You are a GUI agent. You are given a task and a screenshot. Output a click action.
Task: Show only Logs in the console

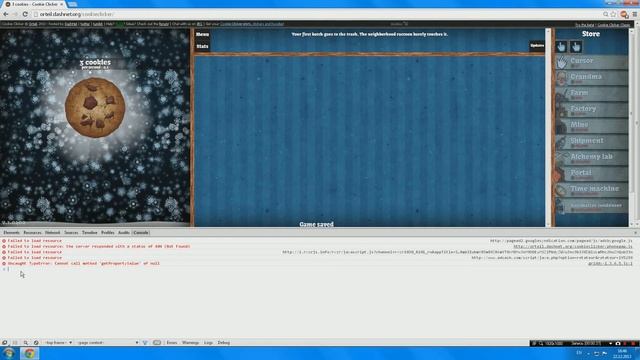pyautogui.click(x=208, y=343)
